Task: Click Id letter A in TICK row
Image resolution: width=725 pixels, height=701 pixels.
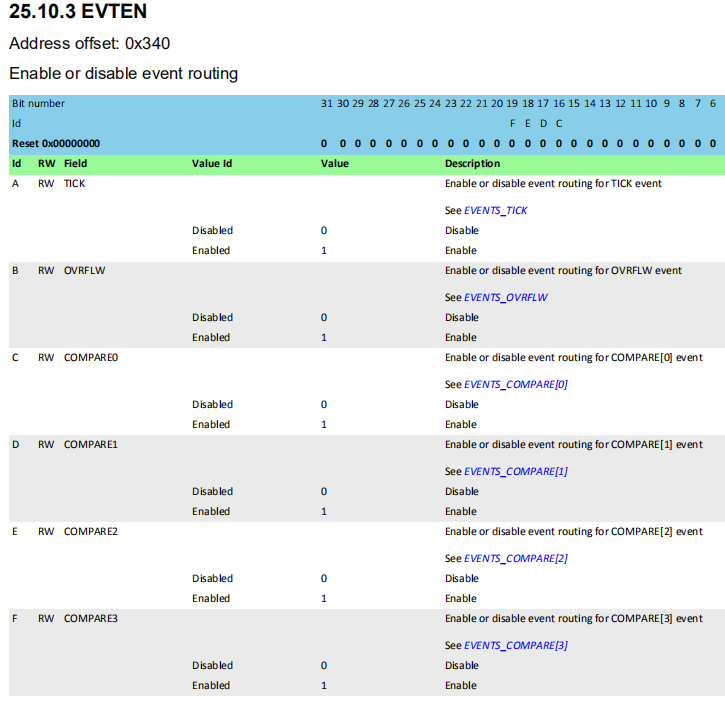Action: click(15, 184)
